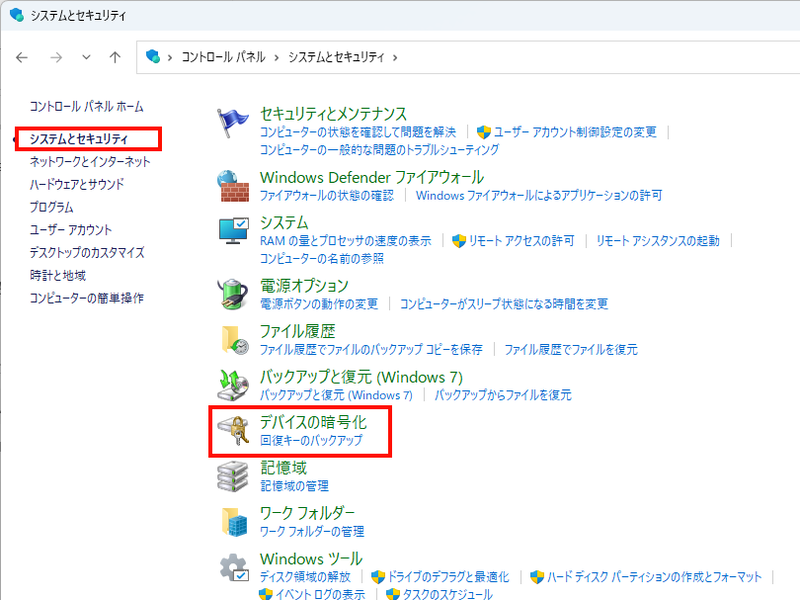Select デスクトップのカスタマイズ in the sidebar
The height and width of the screenshot is (600, 800).
tap(87, 253)
